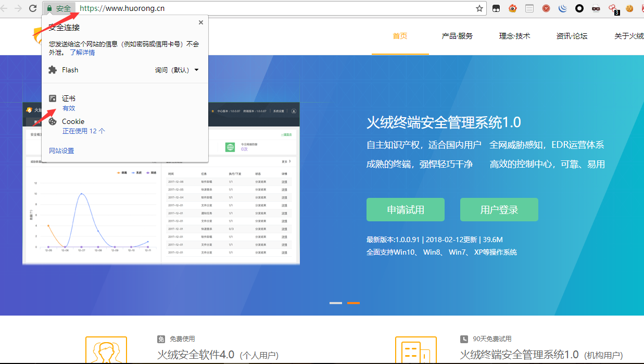
Task: Open the jQuery blue swirl extension icon
Action: point(562,8)
